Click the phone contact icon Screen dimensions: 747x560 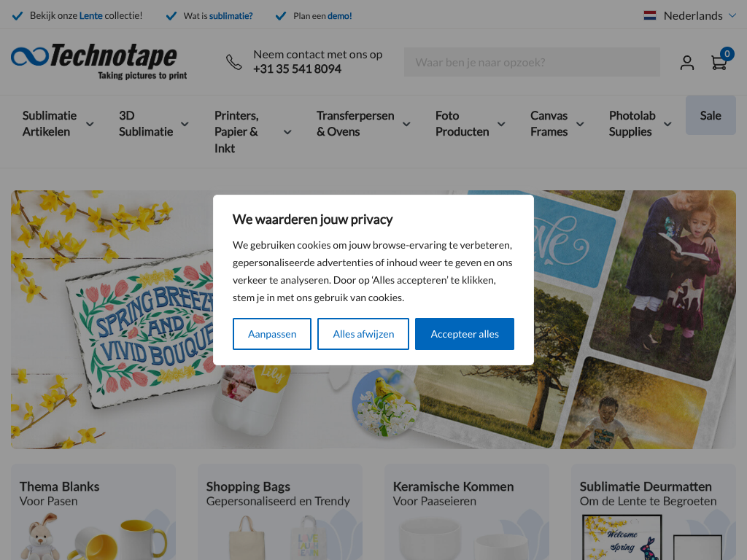[x=234, y=62]
